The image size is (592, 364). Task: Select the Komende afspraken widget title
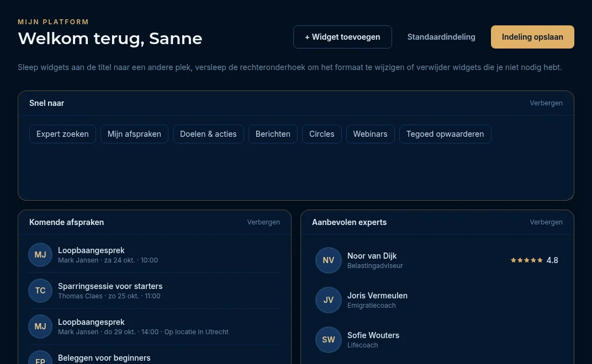click(x=66, y=222)
